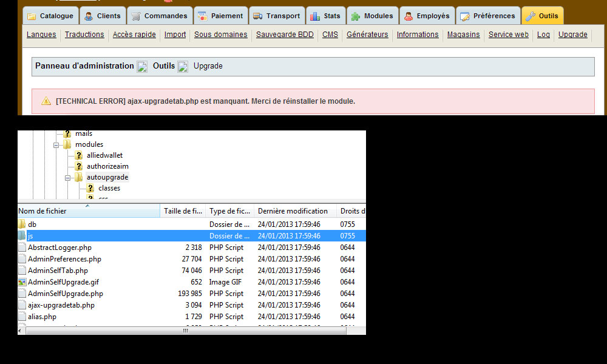Screen dimensions: 607x364
Task: Open the Outils tab
Action: (543, 16)
